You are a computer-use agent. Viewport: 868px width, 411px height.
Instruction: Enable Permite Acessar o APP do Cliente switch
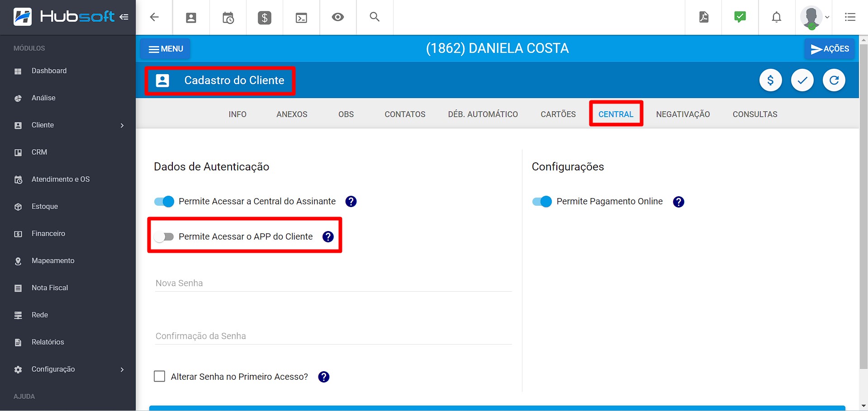pos(164,236)
